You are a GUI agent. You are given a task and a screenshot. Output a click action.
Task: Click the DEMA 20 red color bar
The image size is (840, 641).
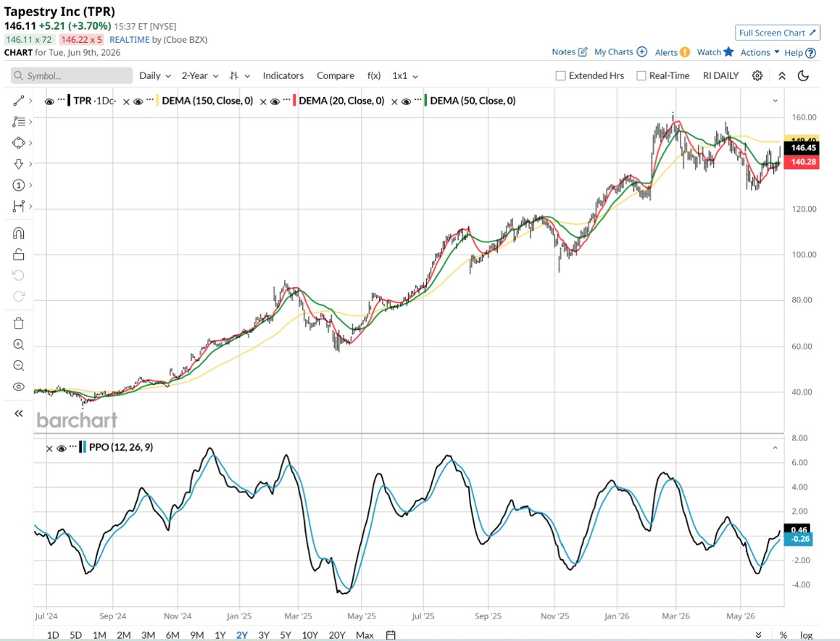tap(295, 101)
